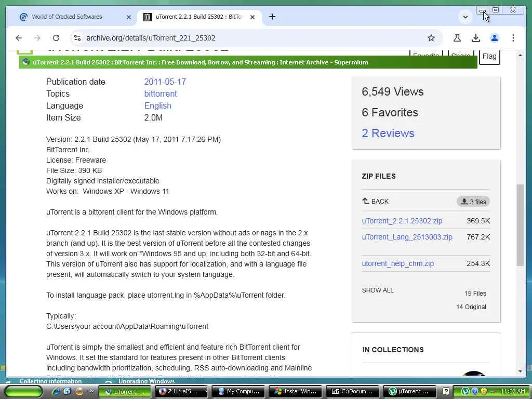Download utorrent_help_chm.zip
Image resolution: width=532 pixels, height=399 pixels.
[x=397, y=263]
